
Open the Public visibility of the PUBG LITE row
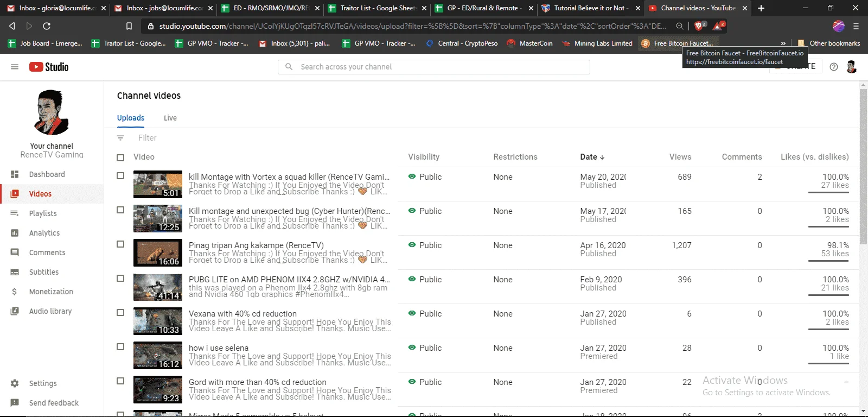pos(425,280)
